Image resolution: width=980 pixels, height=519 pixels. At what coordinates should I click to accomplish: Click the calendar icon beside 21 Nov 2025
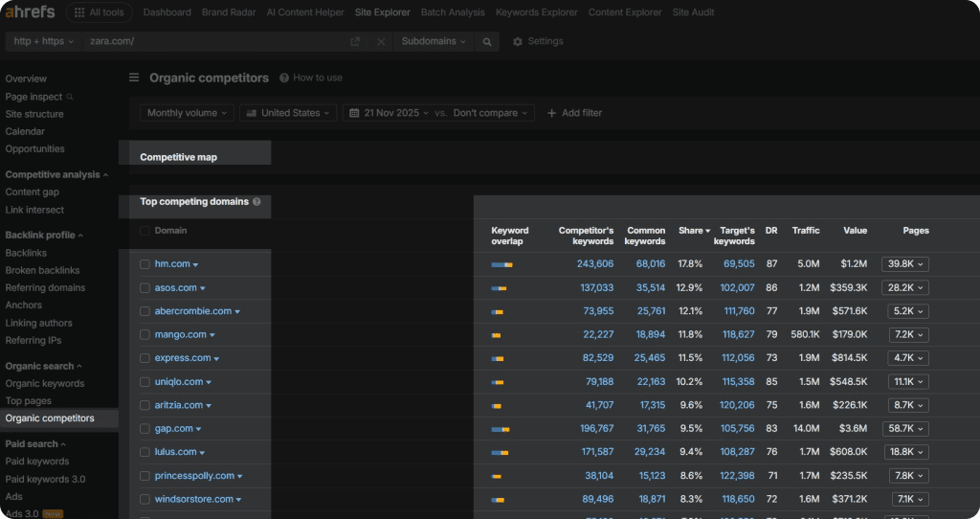click(354, 113)
